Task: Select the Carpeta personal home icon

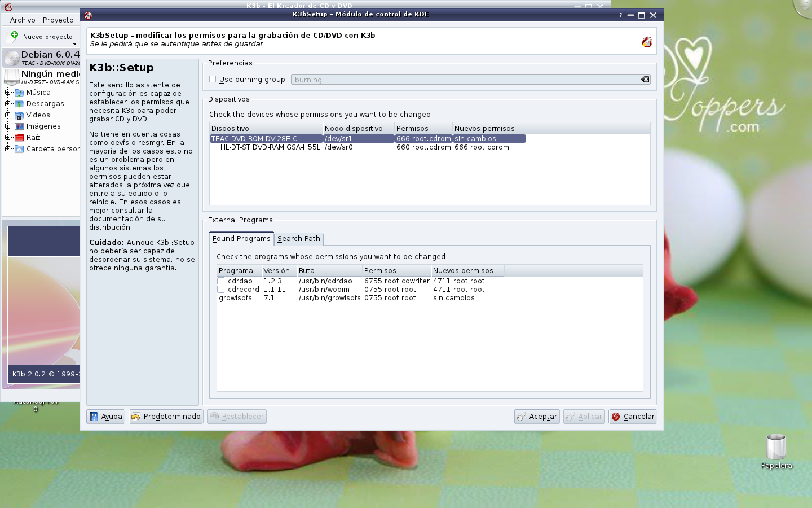Action: point(19,149)
